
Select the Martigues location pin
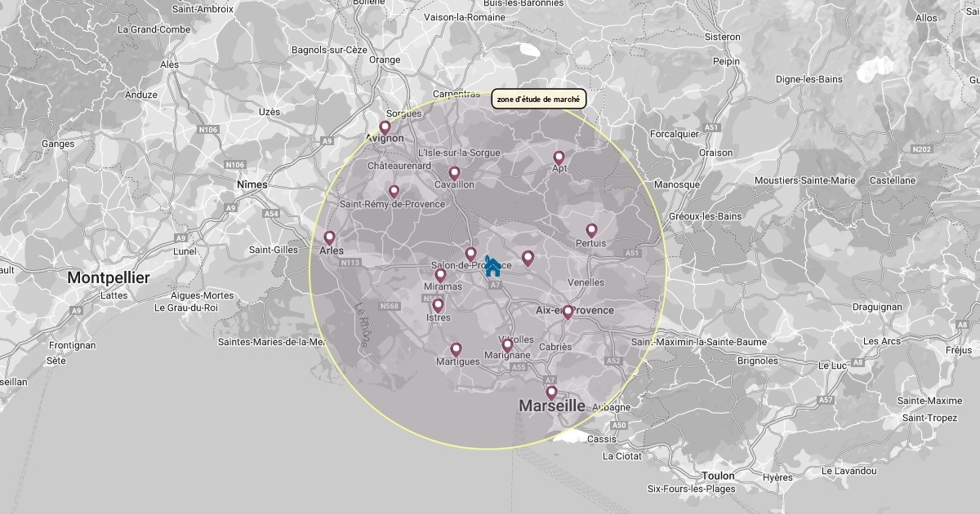(x=456, y=350)
